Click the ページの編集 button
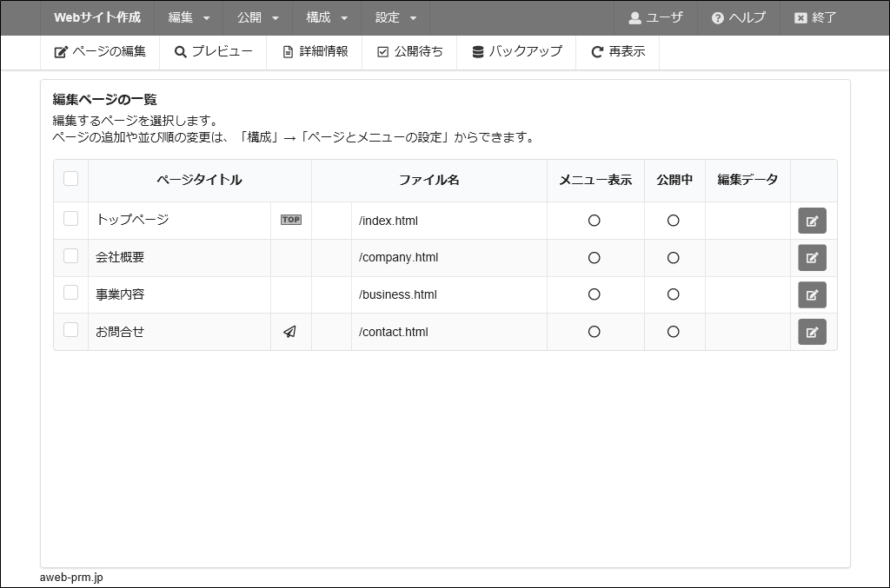Screen dimensions: 890x588 point(100,52)
